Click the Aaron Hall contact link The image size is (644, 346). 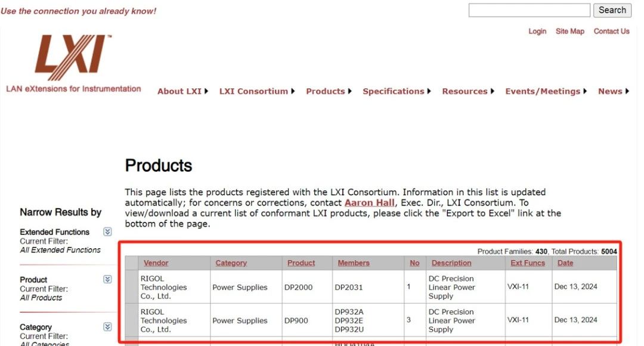click(369, 203)
